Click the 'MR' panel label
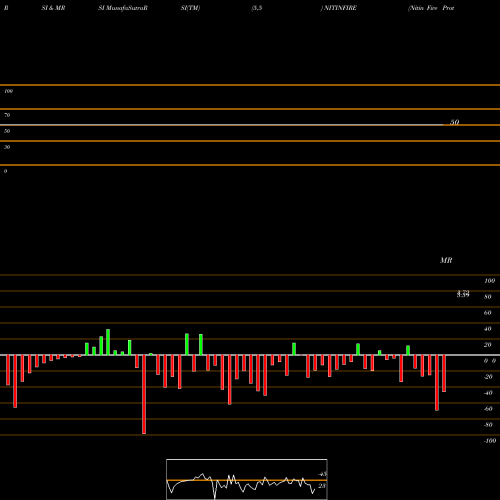This screenshot has height=500, width=500. pyautogui.click(x=446, y=260)
